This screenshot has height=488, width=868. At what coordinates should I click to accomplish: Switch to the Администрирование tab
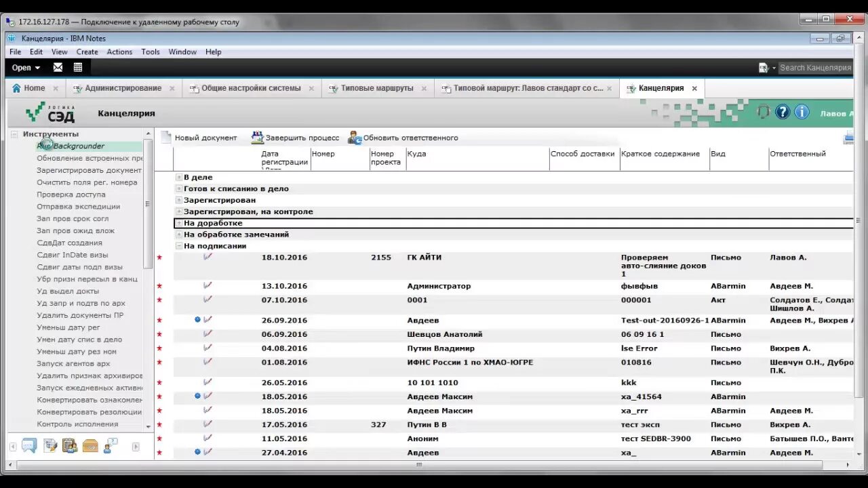123,88
